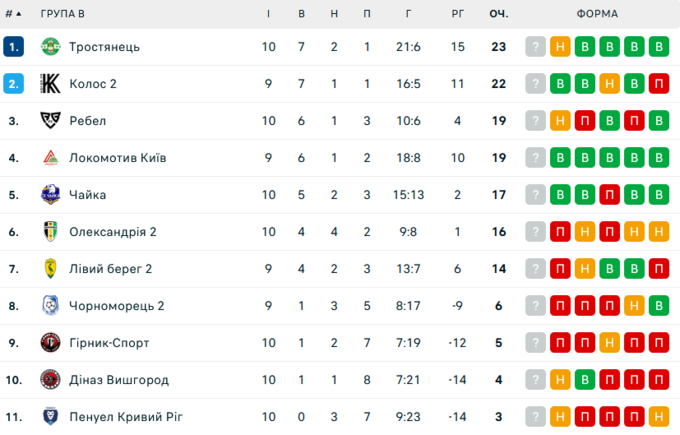Click the Олександрія 2 club crest
680x435 pixels.
coord(50,232)
